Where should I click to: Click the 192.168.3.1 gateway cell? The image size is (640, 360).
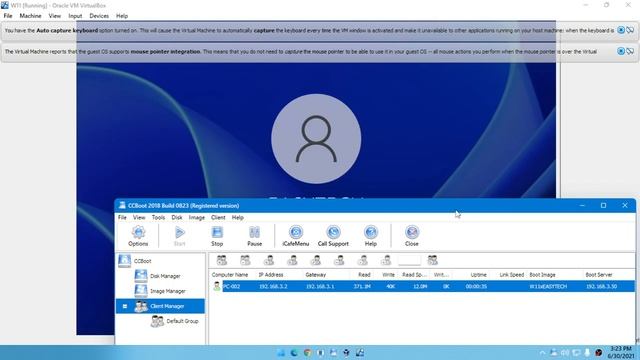[320, 287]
